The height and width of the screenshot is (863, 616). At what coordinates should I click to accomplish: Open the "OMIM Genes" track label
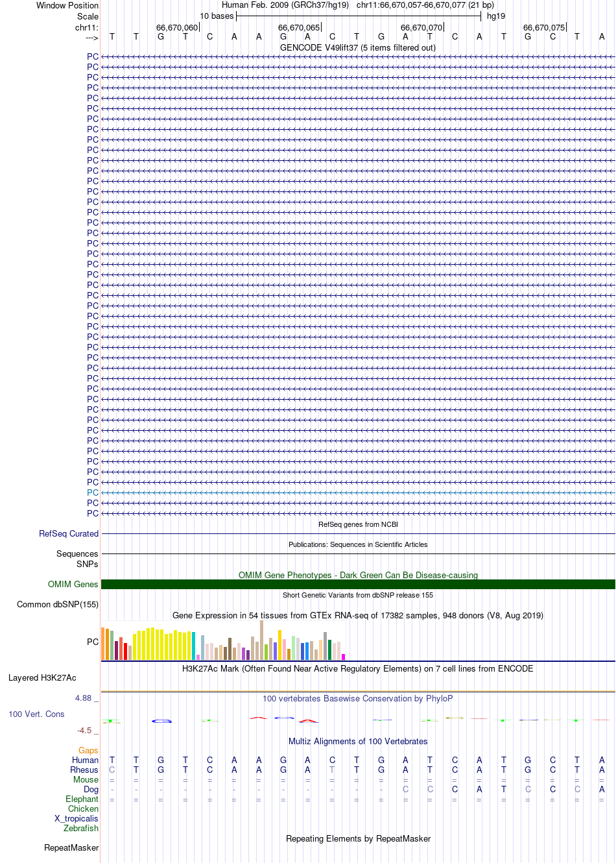tap(73, 584)
